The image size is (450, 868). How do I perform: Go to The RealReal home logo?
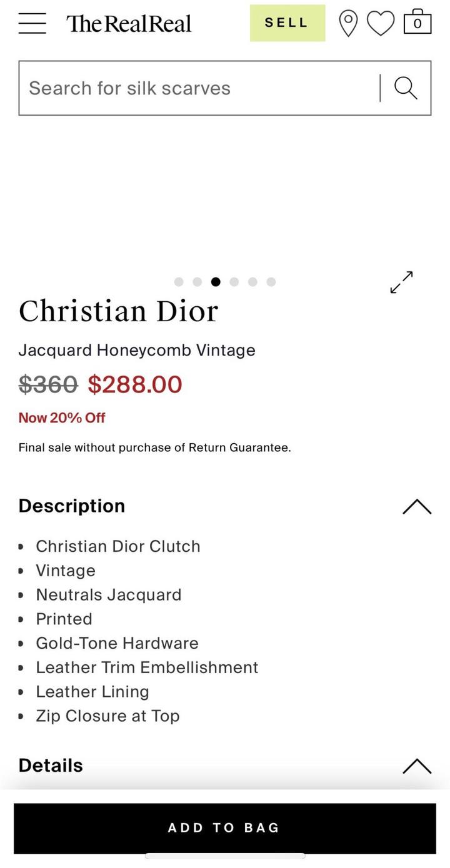129,24
